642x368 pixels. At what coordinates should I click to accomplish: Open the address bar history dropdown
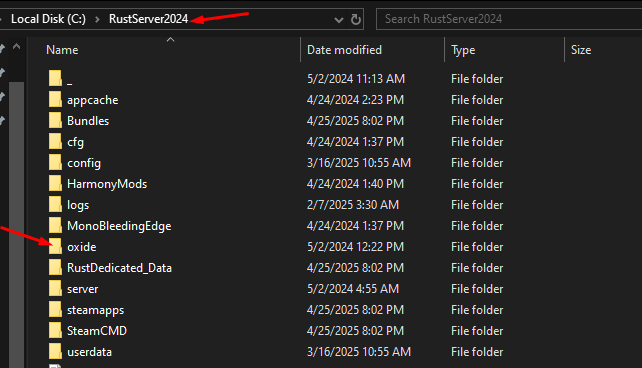[339, 20]
